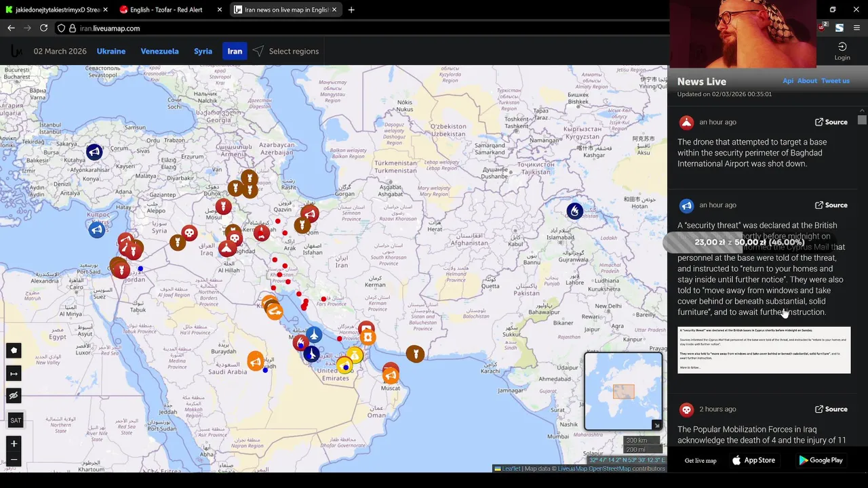868x488 pixels.
Task: Open Source of Baghdad airport drone post
Action: point(831,122)
